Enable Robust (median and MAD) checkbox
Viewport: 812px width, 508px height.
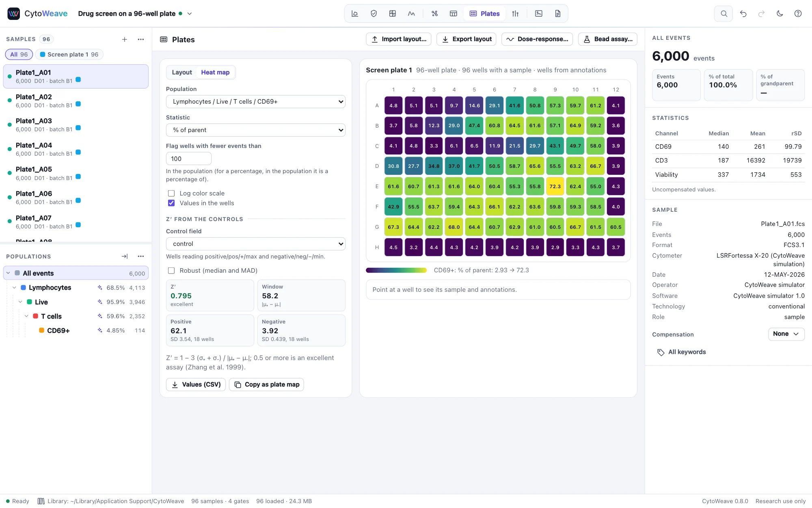click(x=171, y=271)
